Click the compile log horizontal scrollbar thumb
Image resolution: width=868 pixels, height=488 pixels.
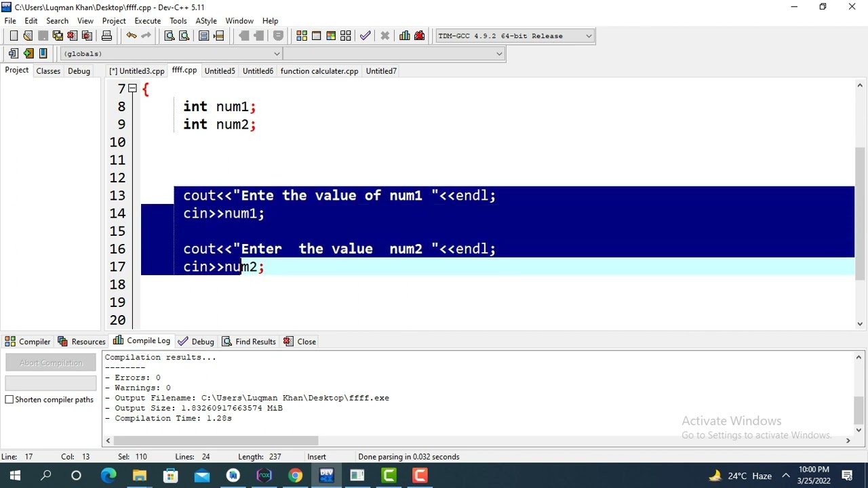click(216, 441)
